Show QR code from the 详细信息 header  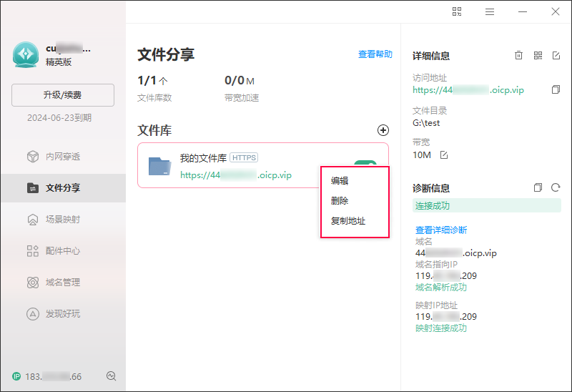tap(538, 56)
